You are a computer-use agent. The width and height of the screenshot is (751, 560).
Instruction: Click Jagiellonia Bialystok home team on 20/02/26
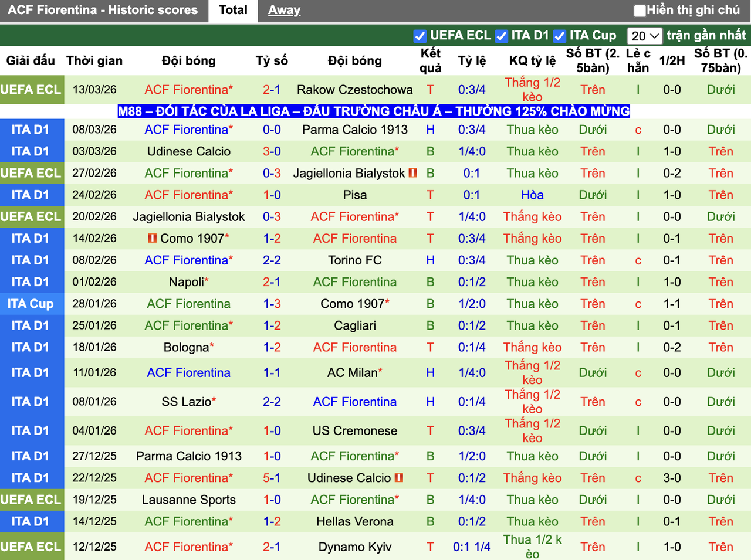pyautogui.click(x=189, y=216)
